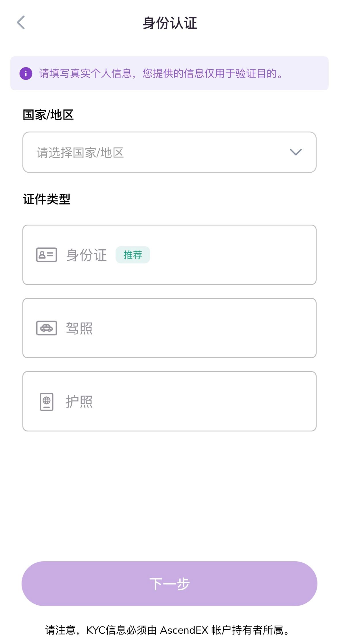
Task: Click the KYC account holder notice
Action: [x=168, y=630]
